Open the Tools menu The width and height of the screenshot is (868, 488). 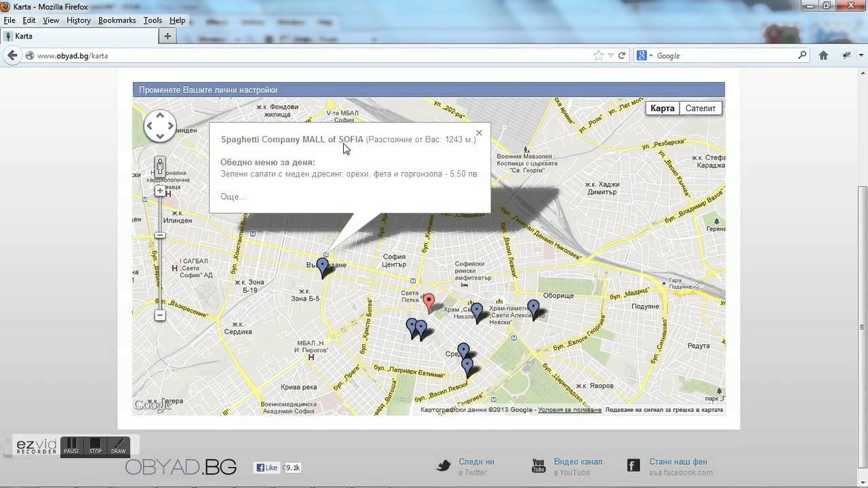(x=153, y=20)
